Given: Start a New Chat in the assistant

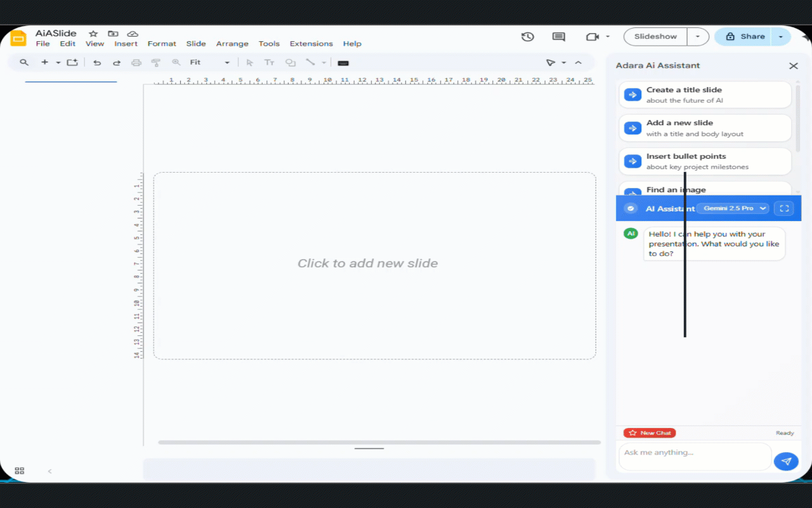Looking at the screenshot, I should coord(649,432).
